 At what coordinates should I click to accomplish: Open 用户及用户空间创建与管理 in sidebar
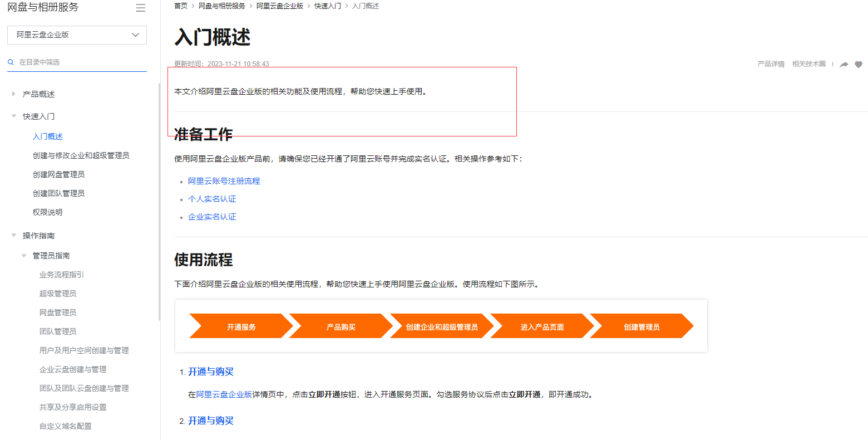(x=84, y=350)
